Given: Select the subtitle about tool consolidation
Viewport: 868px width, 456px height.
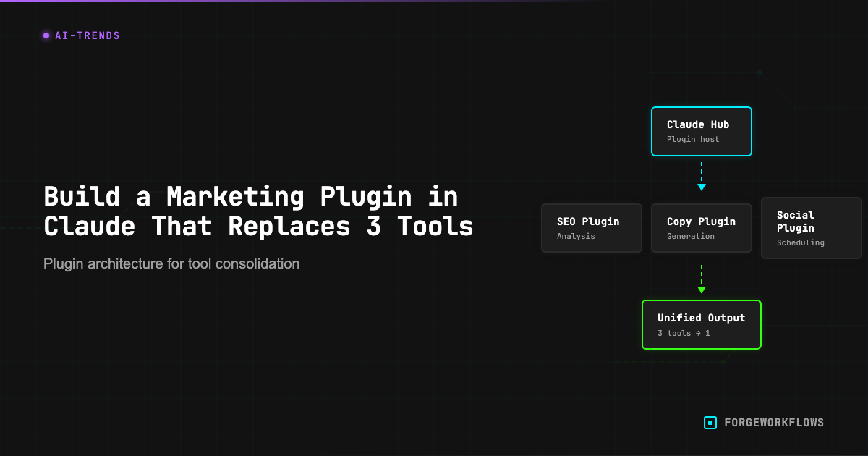Looking at the screenshot, I should 171,263.
